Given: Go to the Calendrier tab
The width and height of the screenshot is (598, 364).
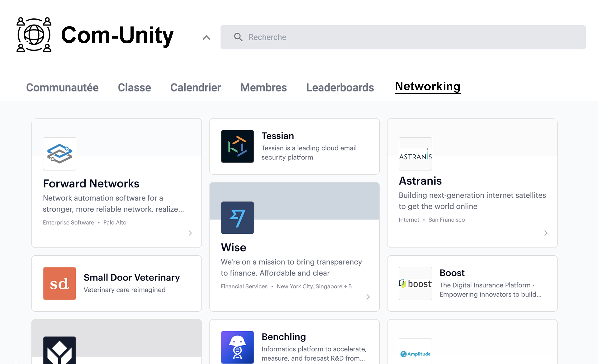Looking at the screenshot, I should [x=195, y=87].
